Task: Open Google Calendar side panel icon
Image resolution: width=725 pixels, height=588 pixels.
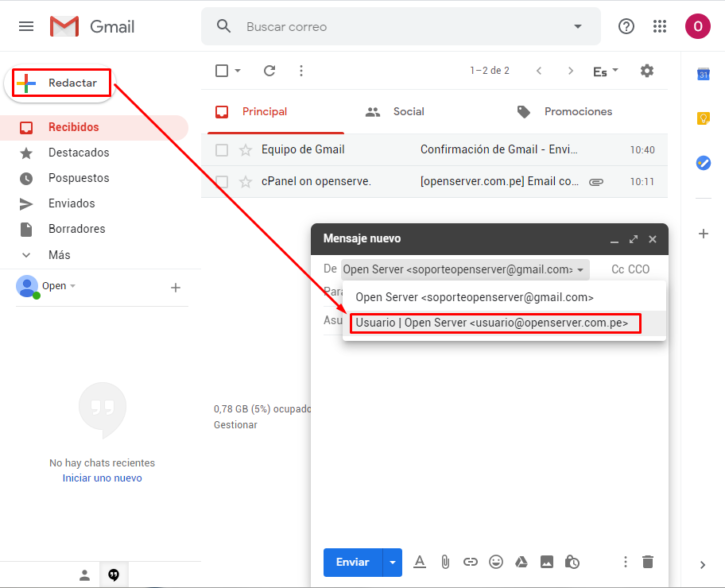Action: pyautogui.click(x=704, y=74)
